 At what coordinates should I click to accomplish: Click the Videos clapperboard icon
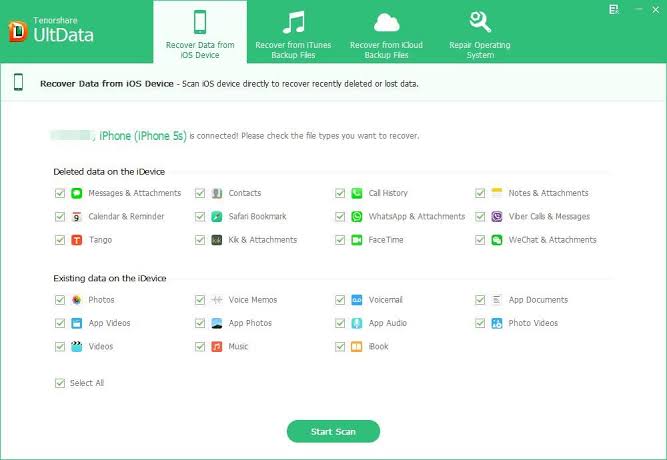click(x=77, y=346)
